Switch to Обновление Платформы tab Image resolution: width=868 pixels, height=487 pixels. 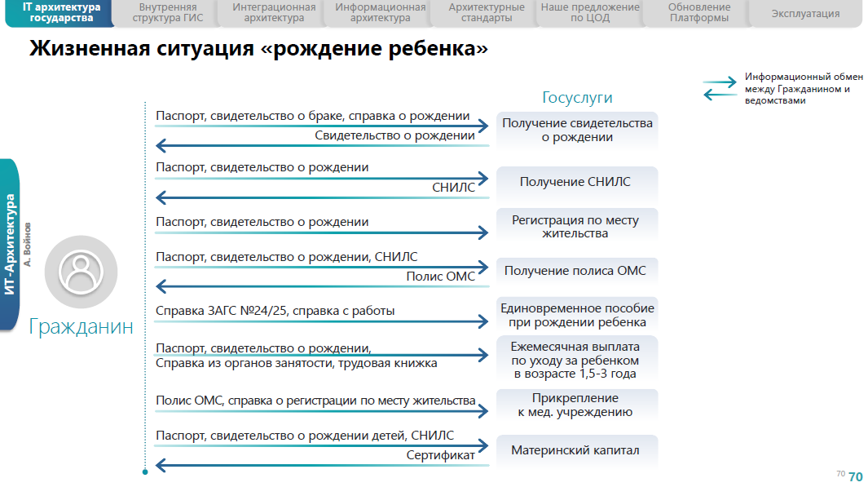coord(698,12)
